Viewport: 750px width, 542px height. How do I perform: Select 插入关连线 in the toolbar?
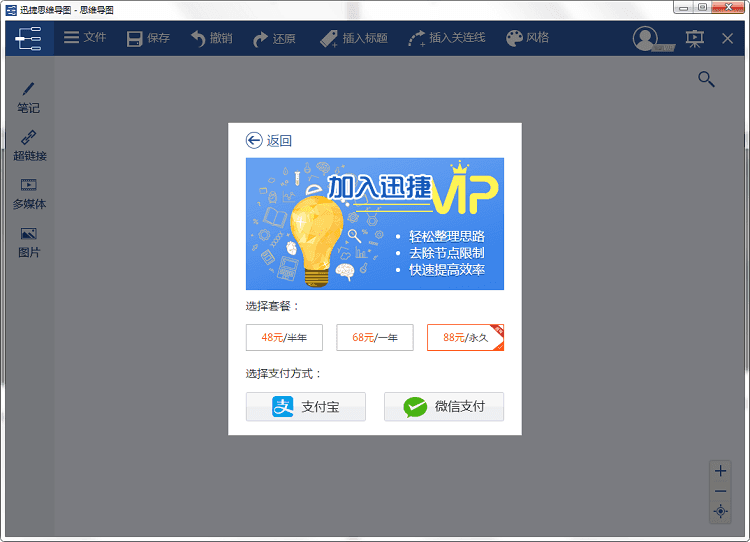click(447, 38)
